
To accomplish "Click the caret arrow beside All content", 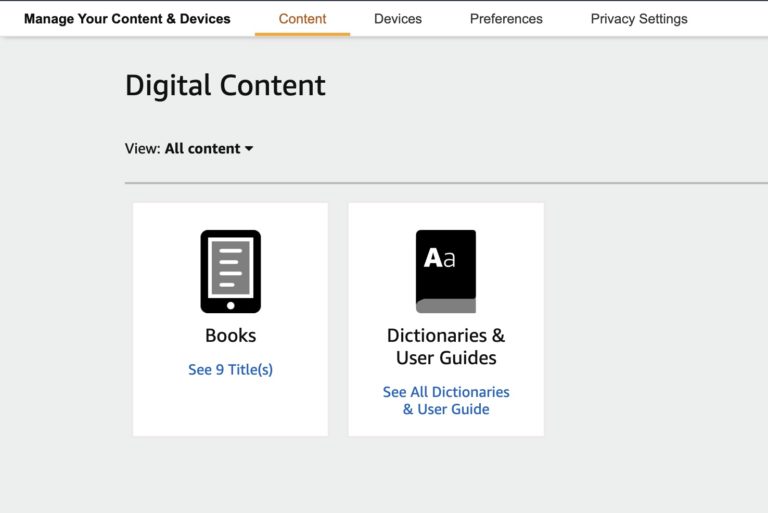I will click(x=249, y=149).
